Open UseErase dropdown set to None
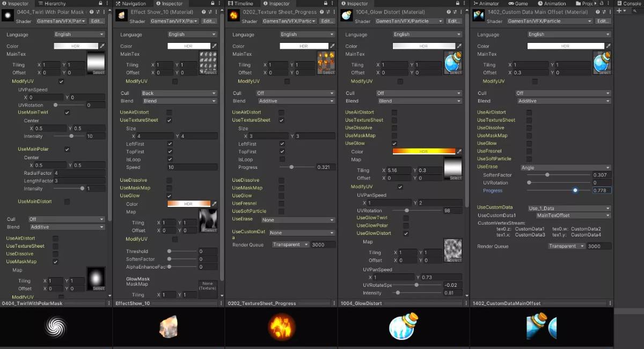 tap(298, 220)
